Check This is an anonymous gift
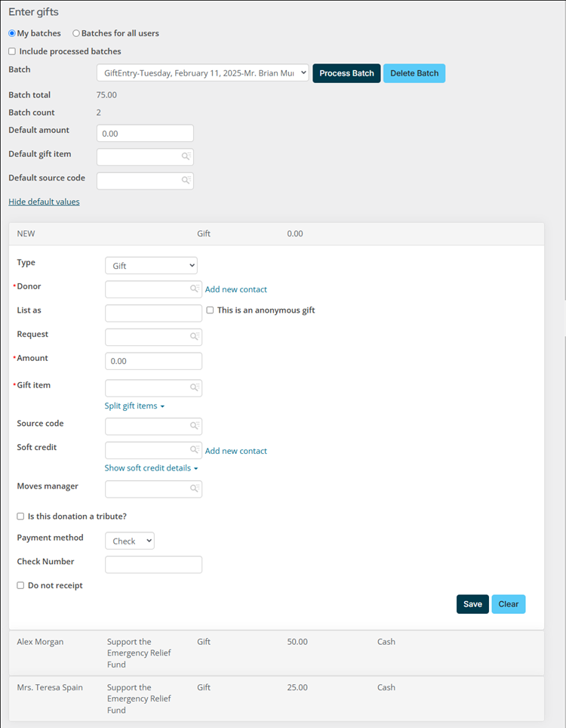566x728 pixels. pyautogui.click(x=210, y=310)
